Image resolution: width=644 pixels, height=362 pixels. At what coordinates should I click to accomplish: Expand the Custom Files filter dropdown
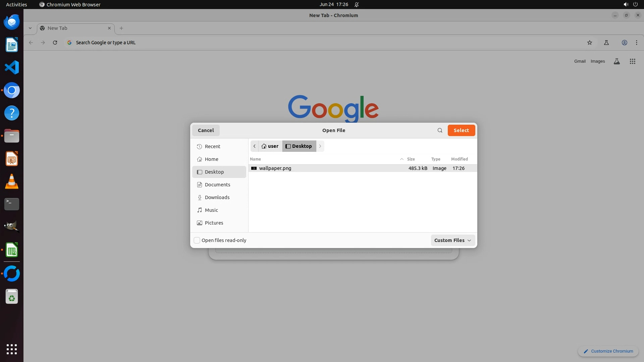tap(452, 240)
